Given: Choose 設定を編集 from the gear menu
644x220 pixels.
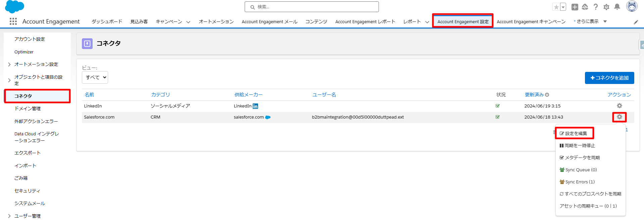Looking at the screenshot, I should pyautogui.click(x=574, y=133).
